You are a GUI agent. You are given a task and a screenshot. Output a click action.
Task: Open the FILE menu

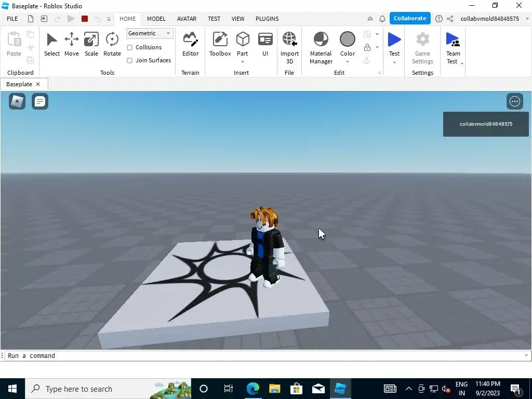click(x=12, y=19)
